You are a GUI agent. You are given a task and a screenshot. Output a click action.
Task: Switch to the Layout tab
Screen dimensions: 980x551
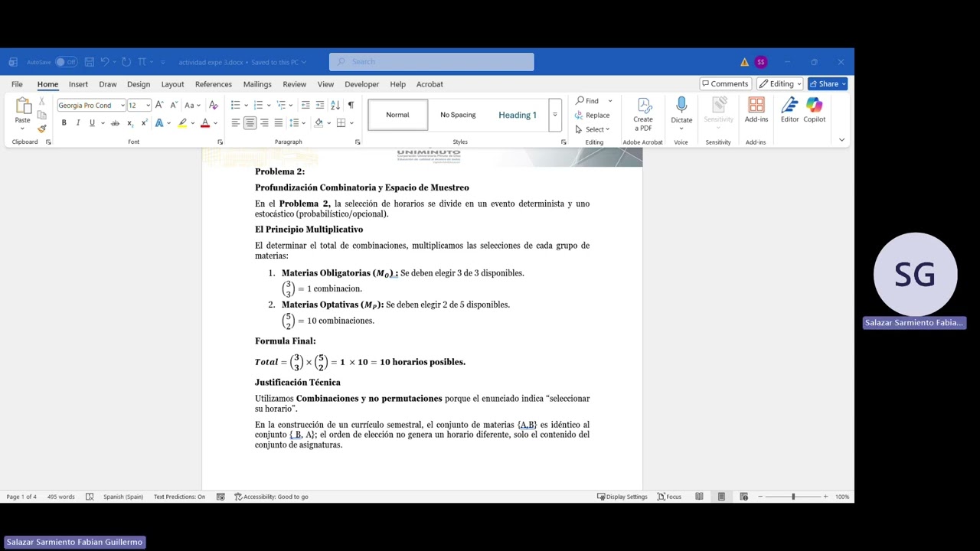[172, 84]
